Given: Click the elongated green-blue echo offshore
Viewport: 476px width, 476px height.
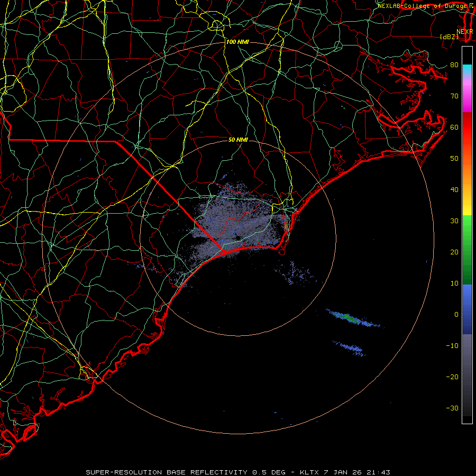Looking at the screenshot, I should pos(354,318).
